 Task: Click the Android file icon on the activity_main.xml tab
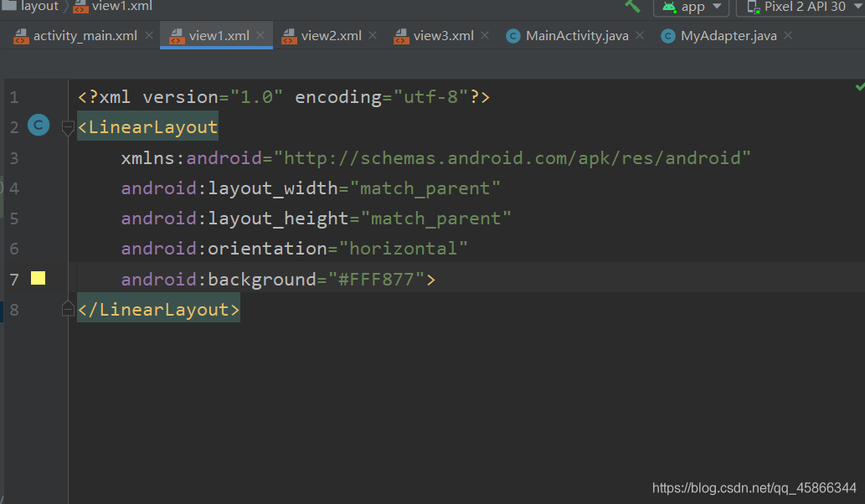tap(21, 36)
